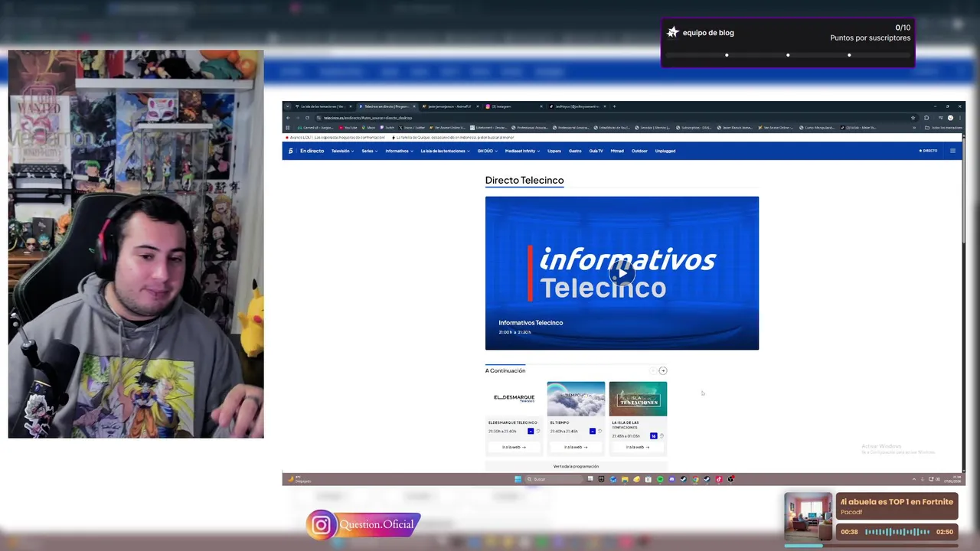Open Spotify from the taskbar

tap(660, 479)
